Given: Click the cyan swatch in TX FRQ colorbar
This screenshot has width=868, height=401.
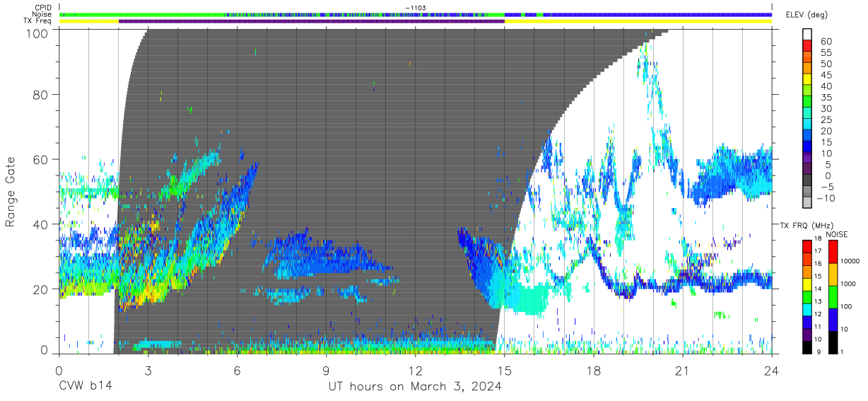Looking at the screenshot, I should click(807, 310).
